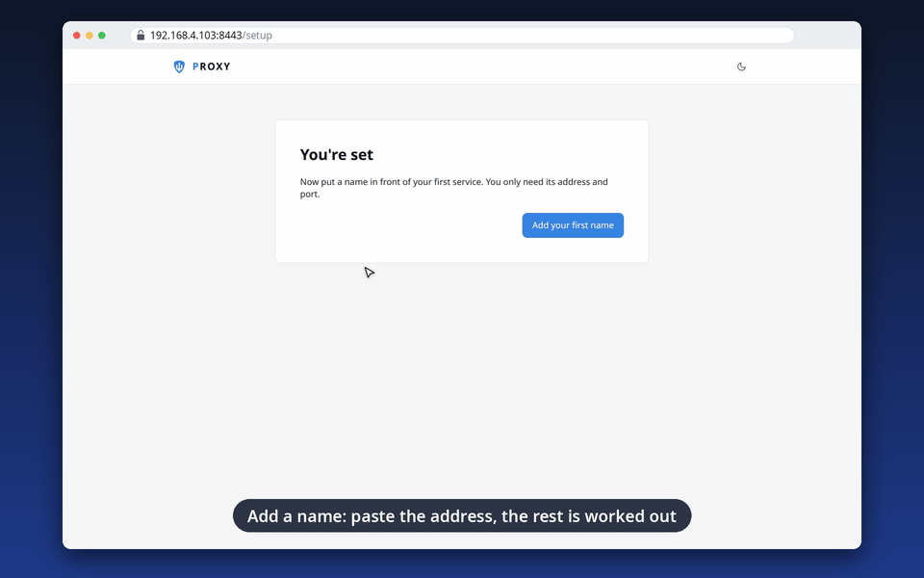Click the 'Now put a name in front' description
Viewport: 924px width, 578px height.
point(453,188)
